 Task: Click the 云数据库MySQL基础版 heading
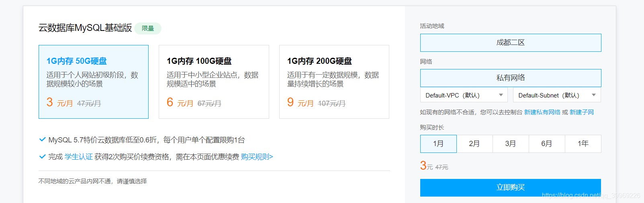(x=85, y=28)
